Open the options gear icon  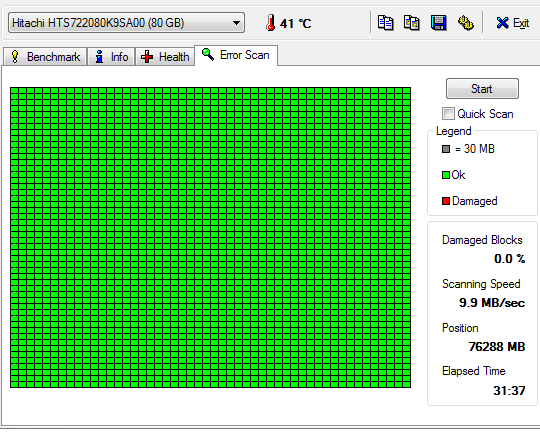click(x=466, y=23)
